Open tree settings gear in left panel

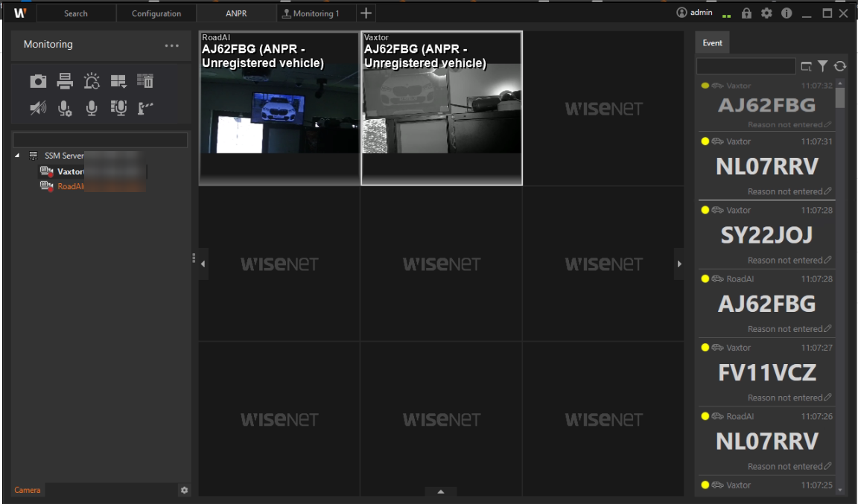pyautogui.click(x=185, y=491)
